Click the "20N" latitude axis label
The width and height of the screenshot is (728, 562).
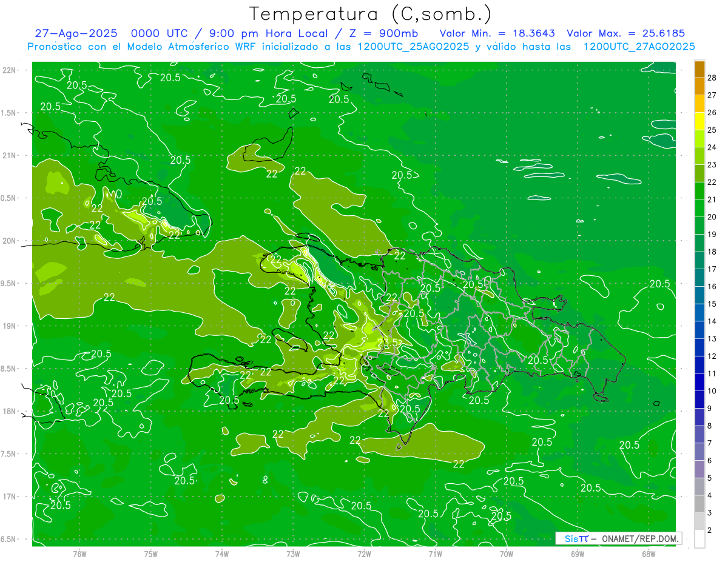[9, 241]
